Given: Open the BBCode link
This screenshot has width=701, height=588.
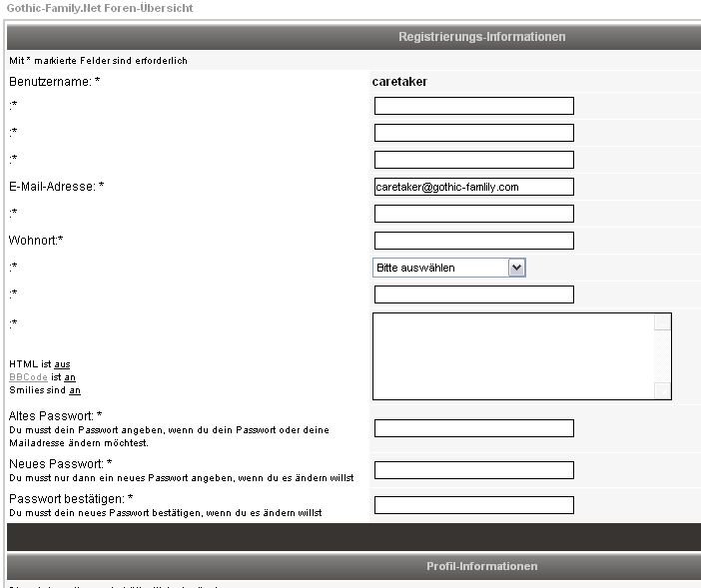Looking at the screenshot, I should (x=28, y=377).
